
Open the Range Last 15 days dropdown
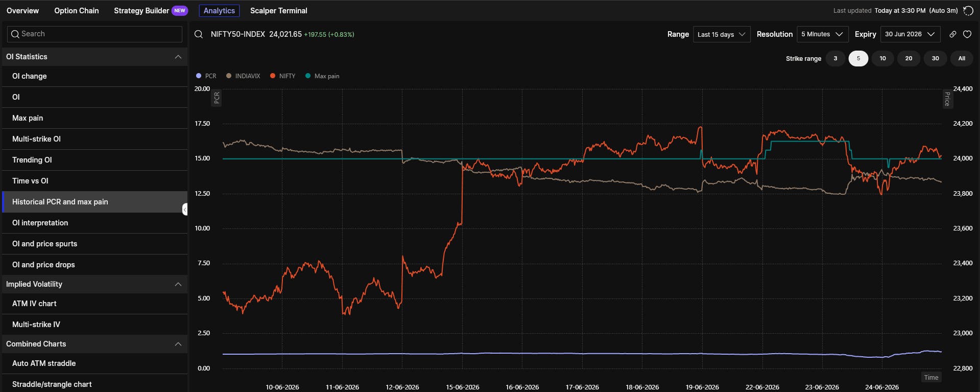click(x=722, y=34)
